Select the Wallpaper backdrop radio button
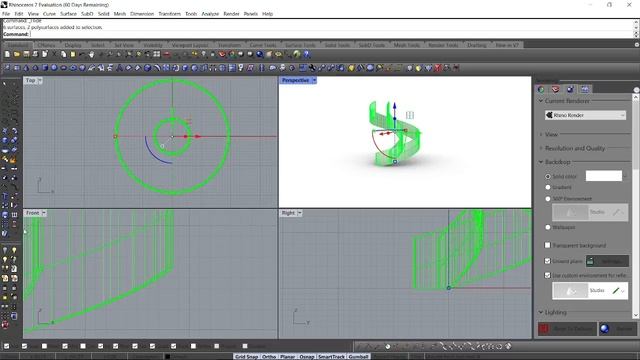Viewport: 640px width, 360px height. 548,227
